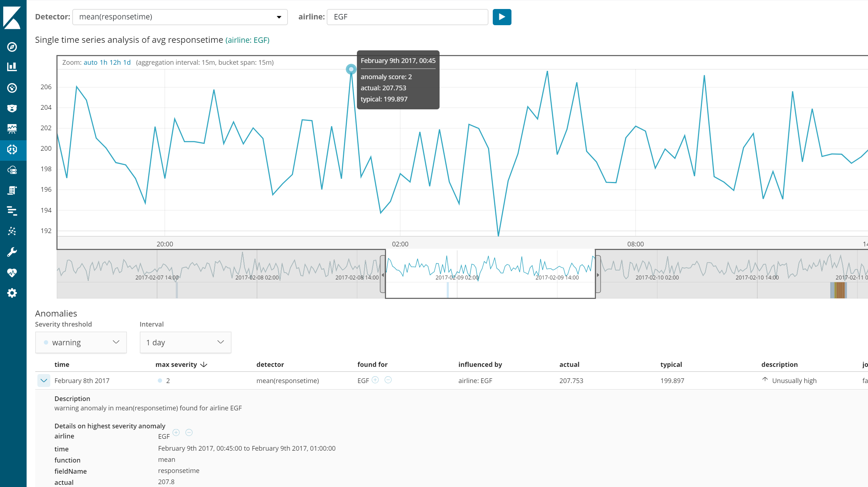Viewport: 868px width, 487px height.
Task: Click plus icon next to airline EGF detail
Action: (x=176, y=432)
